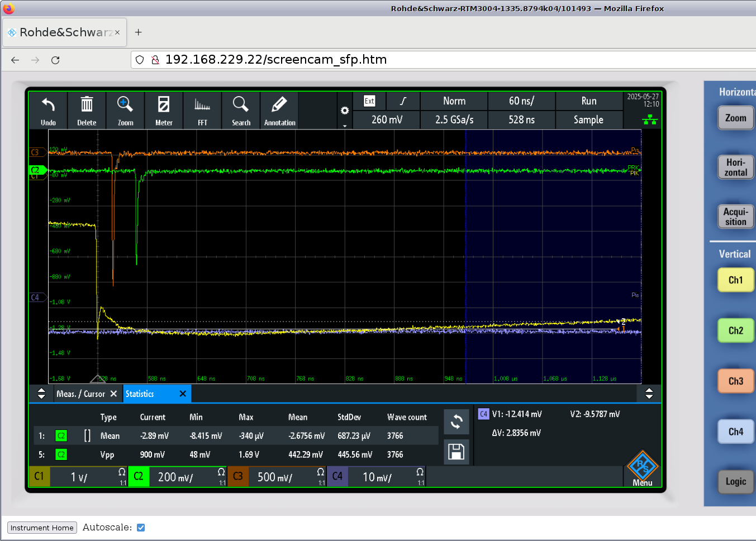Switch to the Meas. / Cursor tab
The width and height of the screenshot is (756, 541).
[80, 394]
